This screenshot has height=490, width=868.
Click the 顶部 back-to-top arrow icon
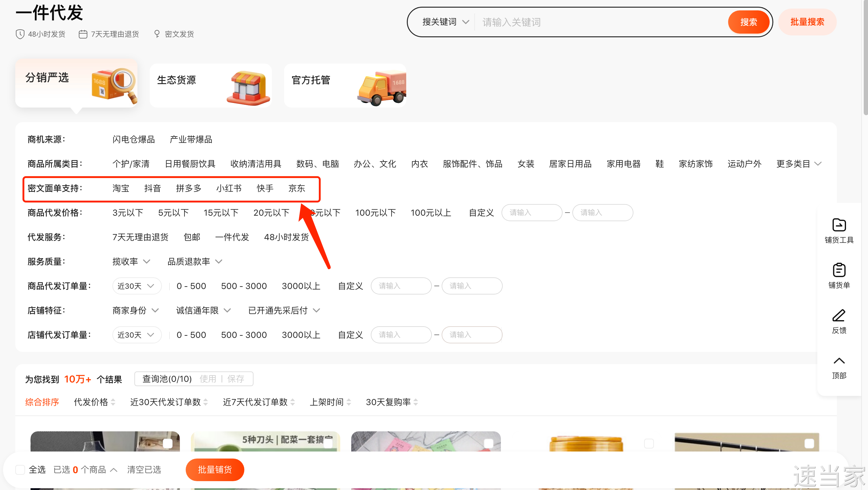pos(839,361)
